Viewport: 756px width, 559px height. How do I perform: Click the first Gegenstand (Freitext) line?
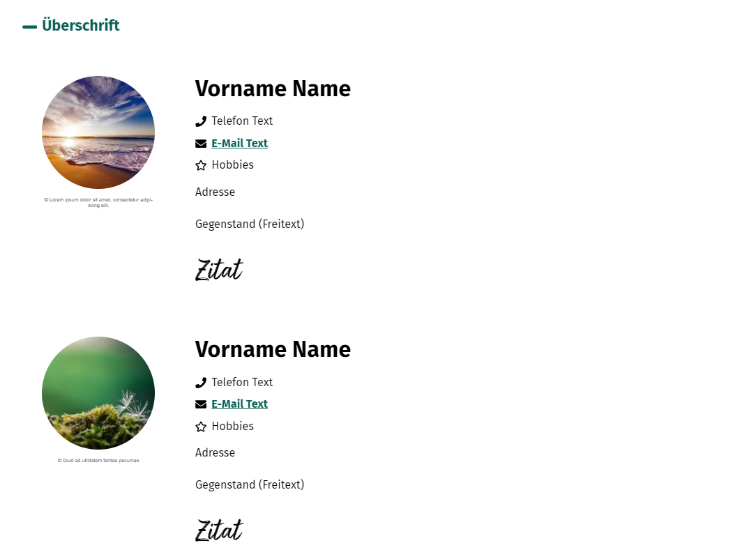click(x=250, y=224)
